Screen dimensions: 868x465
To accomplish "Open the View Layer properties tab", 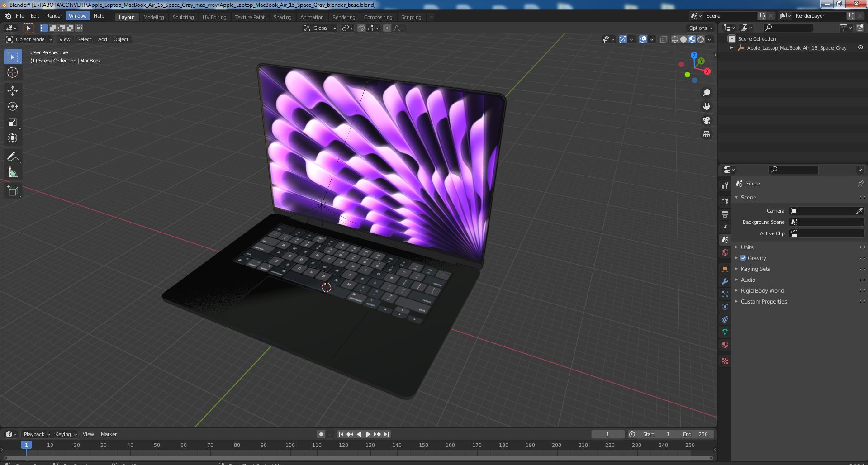I will tap(725, 227).
